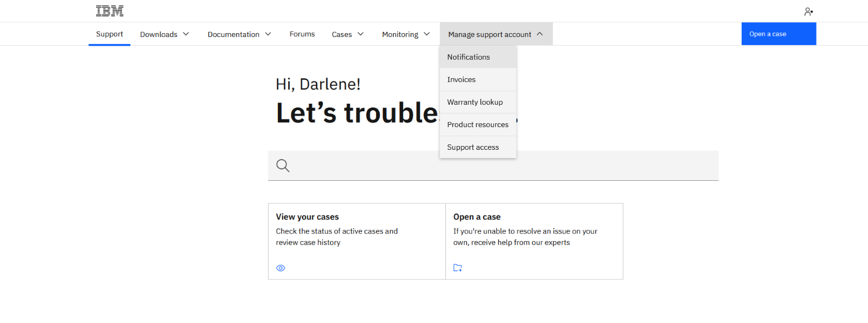868x323 pixels.
Task: Select Product resources menu item
Action: tap(478, 125)
